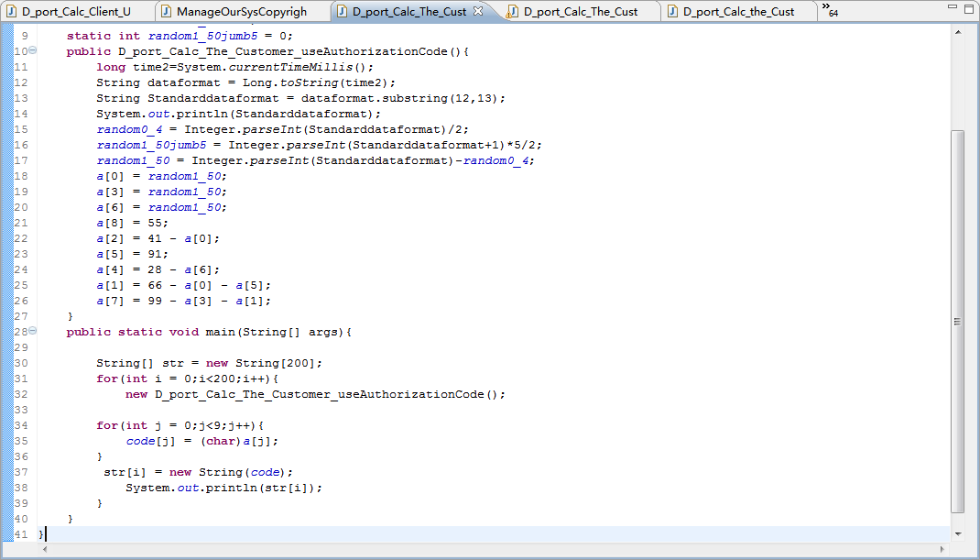Click the Java file icon on D_port_Calc_Client_U tab
The image size is (980, 560).
(x=11, y=11)
